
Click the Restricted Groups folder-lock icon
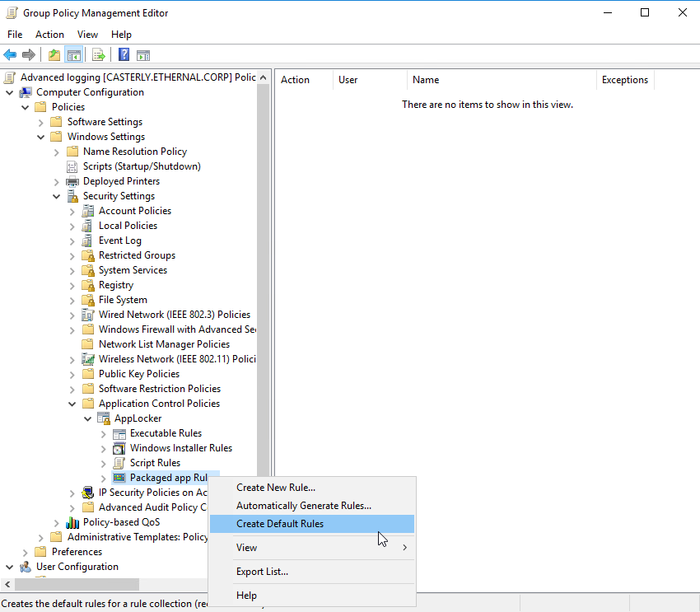(x=88, y=255)
